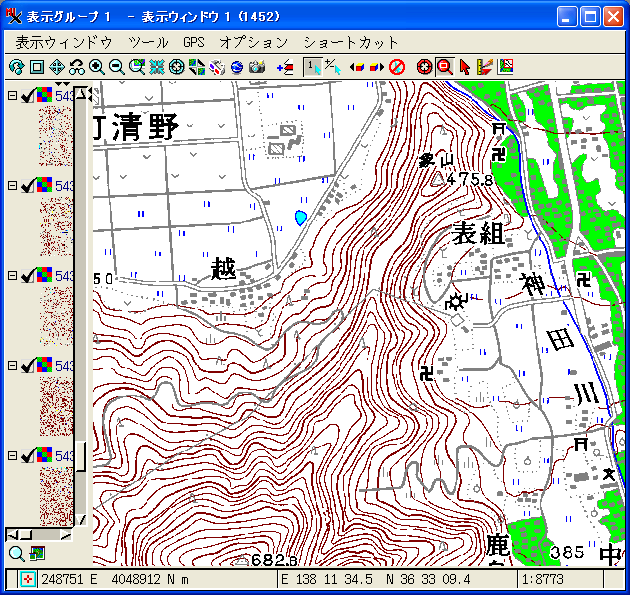
Task: Click the RGB color icon of second layer
Action: (x=44, y=186)
